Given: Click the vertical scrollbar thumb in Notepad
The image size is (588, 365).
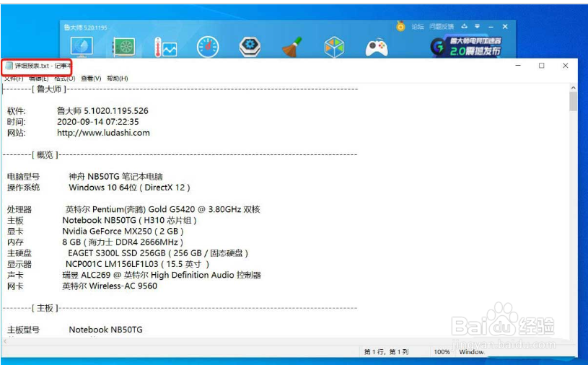Looking at the screenshot, I should click(573, 102).
